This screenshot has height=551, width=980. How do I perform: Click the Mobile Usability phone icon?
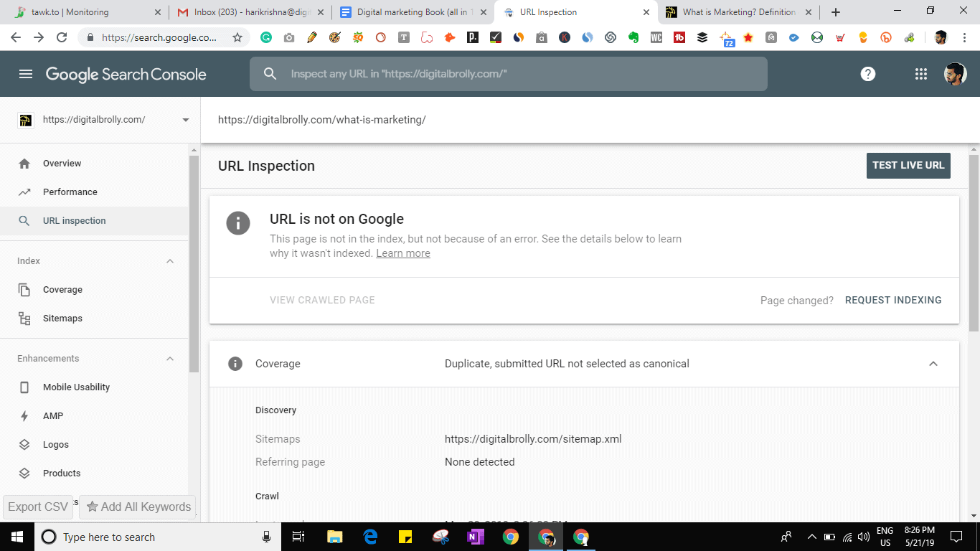(x=24, y=387)
